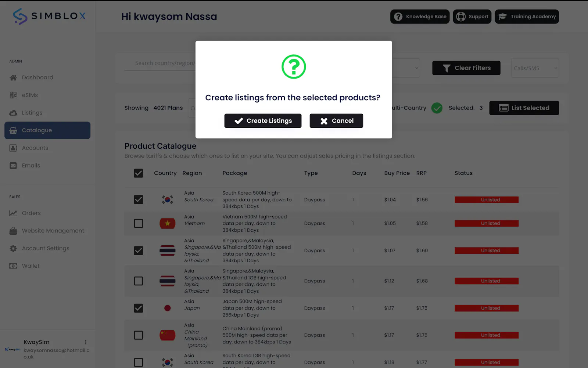Open the Orders menu item
The width and height of the screenshot is (588, 368).
(x=47, y=213)
